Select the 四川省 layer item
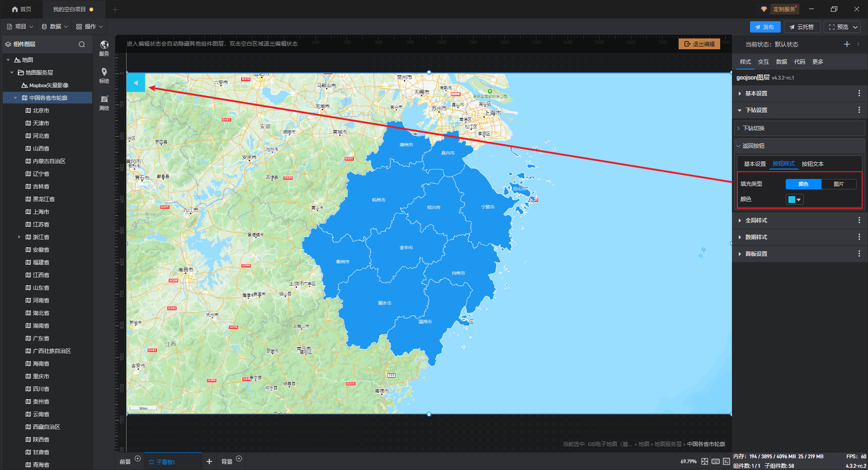The width and height of the screenshot is (868, 470). click(x=41, y=389)
